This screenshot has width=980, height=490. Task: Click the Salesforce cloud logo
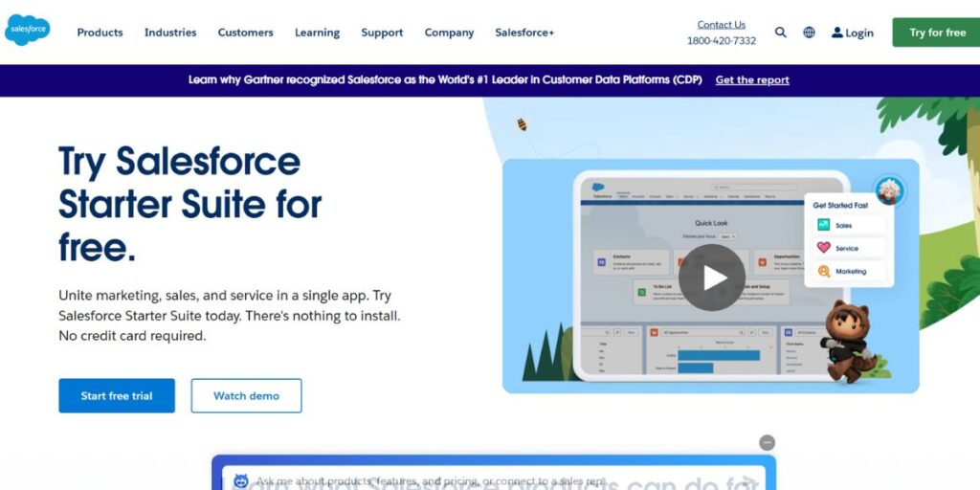[27, 30]
